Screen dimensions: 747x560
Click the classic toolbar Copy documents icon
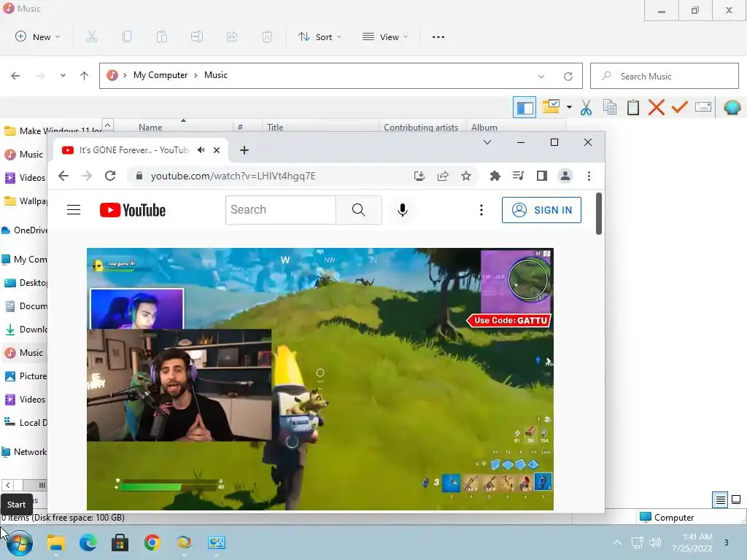tap(610, 107)
